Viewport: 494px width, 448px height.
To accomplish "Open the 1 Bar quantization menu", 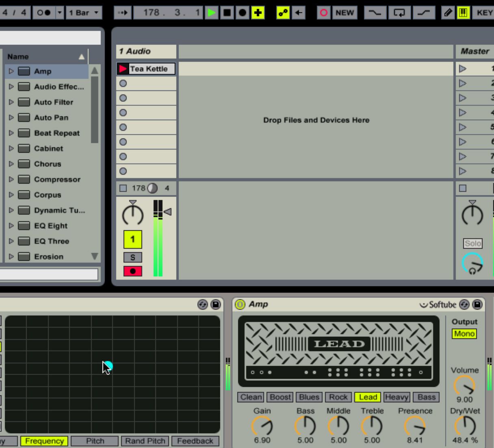I will pyautogui.click(x=84, y=13).
